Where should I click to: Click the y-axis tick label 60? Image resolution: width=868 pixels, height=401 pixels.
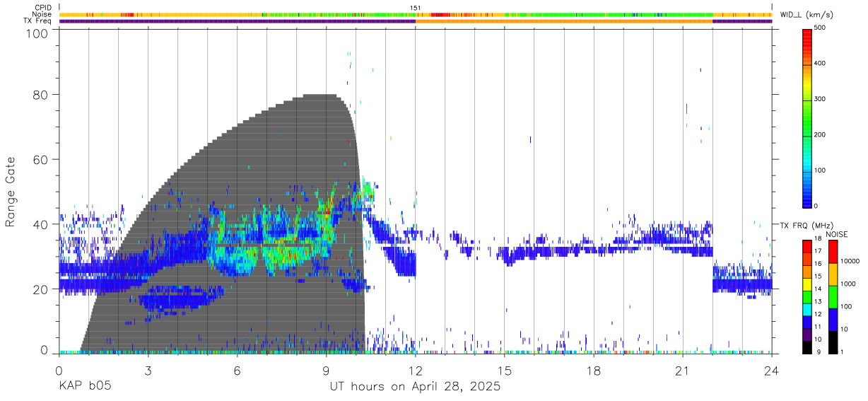tap(40, 159)
